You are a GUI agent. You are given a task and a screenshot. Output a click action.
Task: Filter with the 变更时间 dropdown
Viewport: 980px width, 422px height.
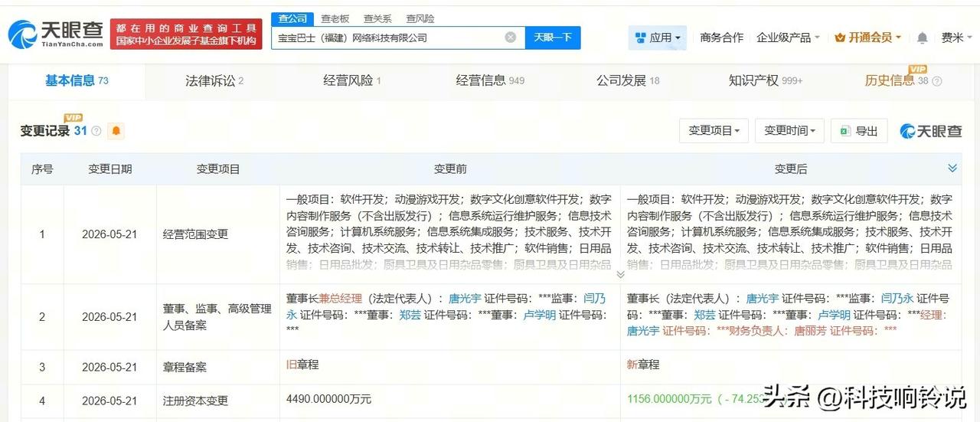pyautogui.click(x=789, y=131)
